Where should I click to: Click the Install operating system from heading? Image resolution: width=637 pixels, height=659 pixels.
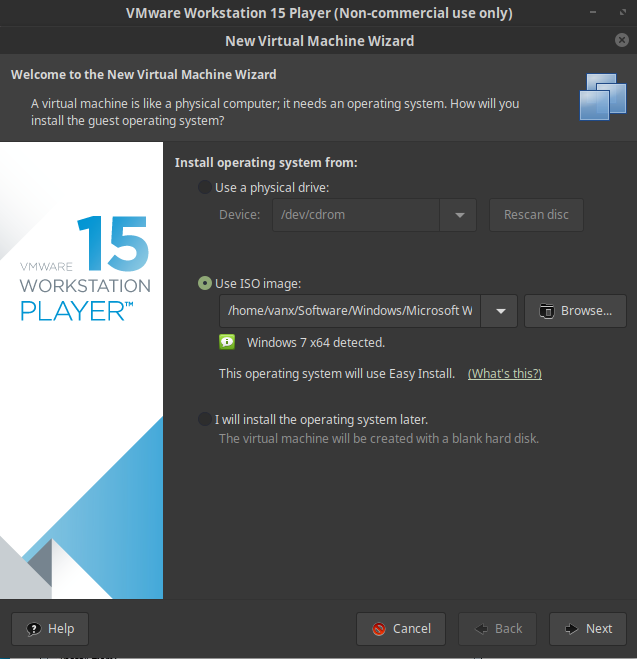[266, 163]
